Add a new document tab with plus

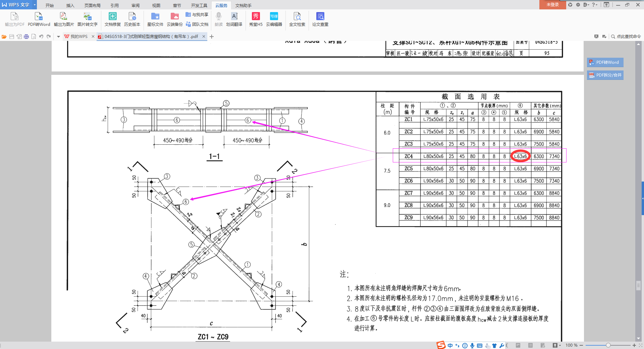212,37
